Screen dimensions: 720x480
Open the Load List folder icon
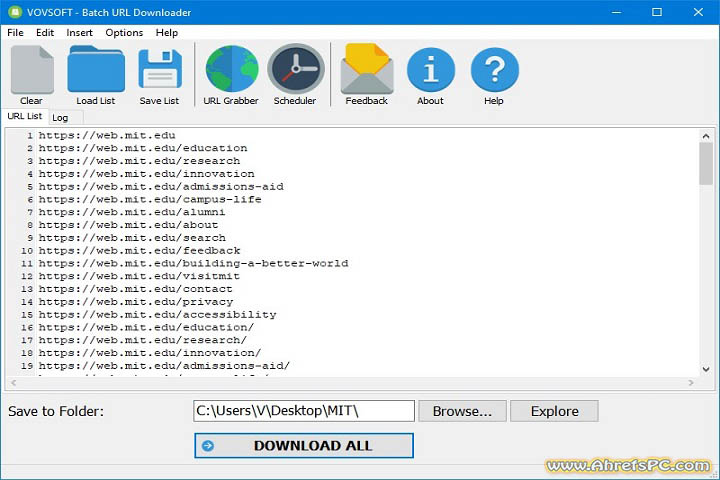coord(96,69)
